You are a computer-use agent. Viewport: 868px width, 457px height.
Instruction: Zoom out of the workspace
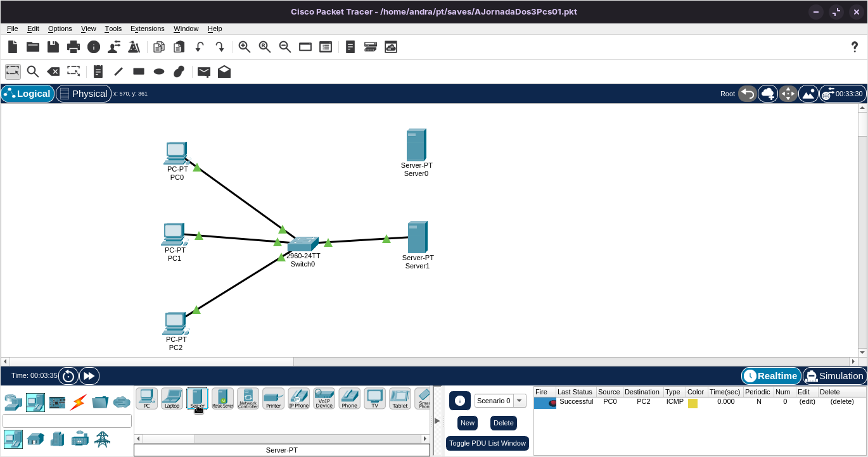point(285,47)
